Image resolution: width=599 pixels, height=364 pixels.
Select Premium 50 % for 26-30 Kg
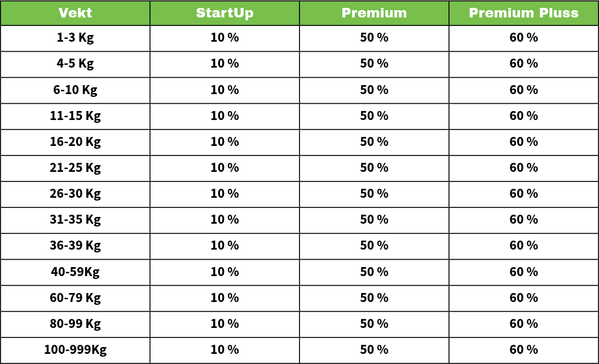374,193
